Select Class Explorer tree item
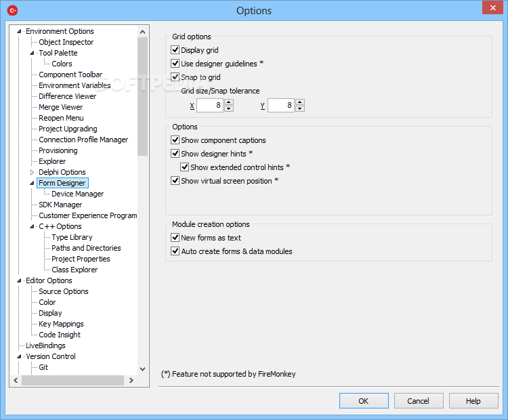Screen dimensions: 508x420 [75, 270]
